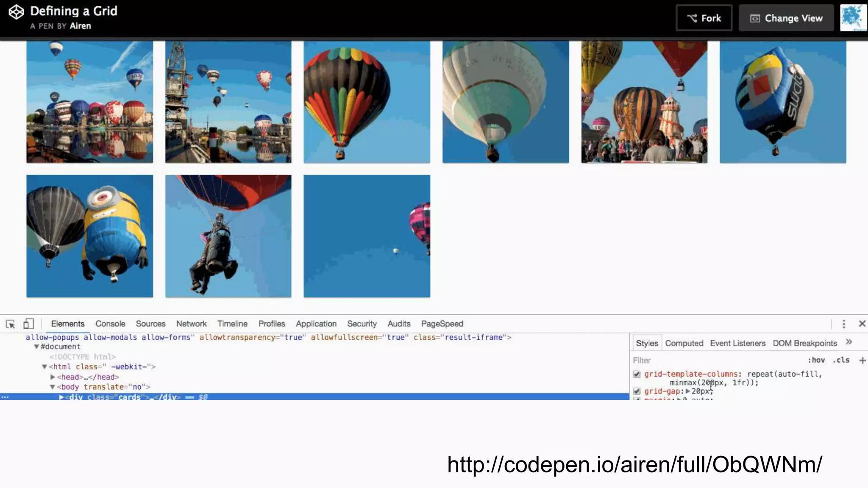
Task: Switch to the Console tab
Action: (x=110, y=324)
